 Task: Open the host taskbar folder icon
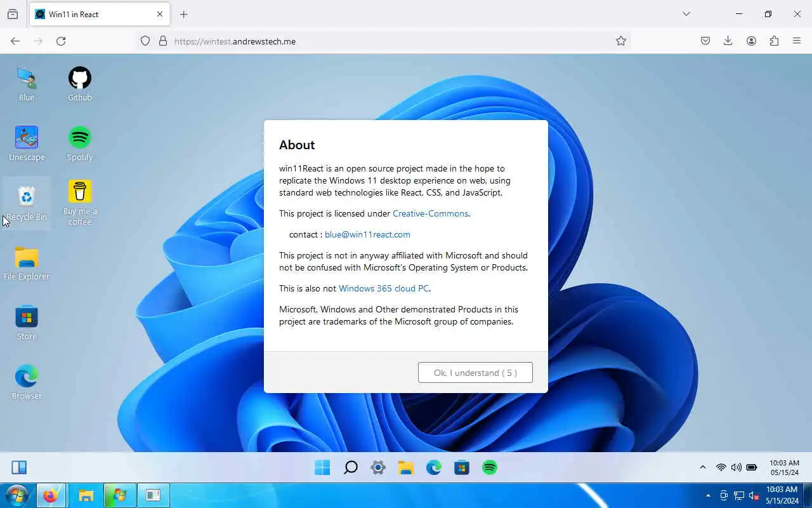pos(85,495)
